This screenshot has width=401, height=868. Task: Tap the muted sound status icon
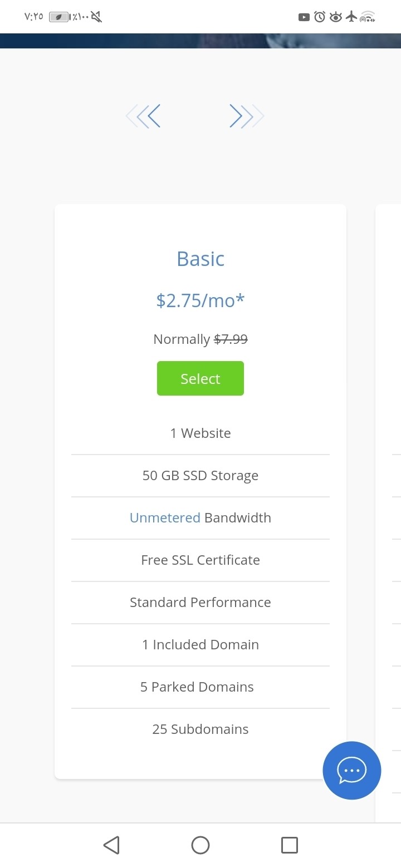(96, 17)
